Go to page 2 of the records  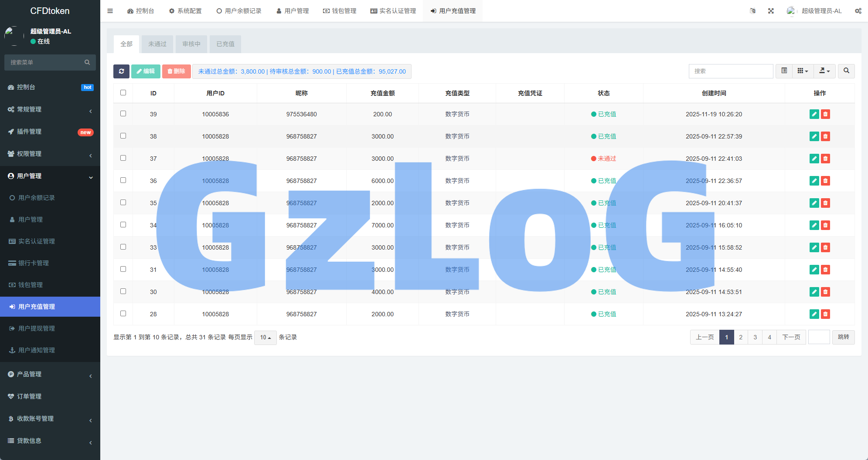pos(741,337)
